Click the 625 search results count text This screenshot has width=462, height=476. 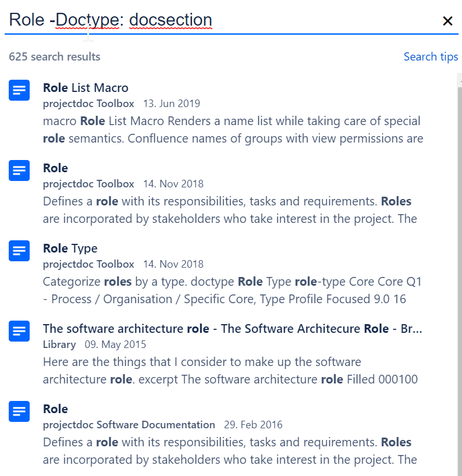point(55,56)
